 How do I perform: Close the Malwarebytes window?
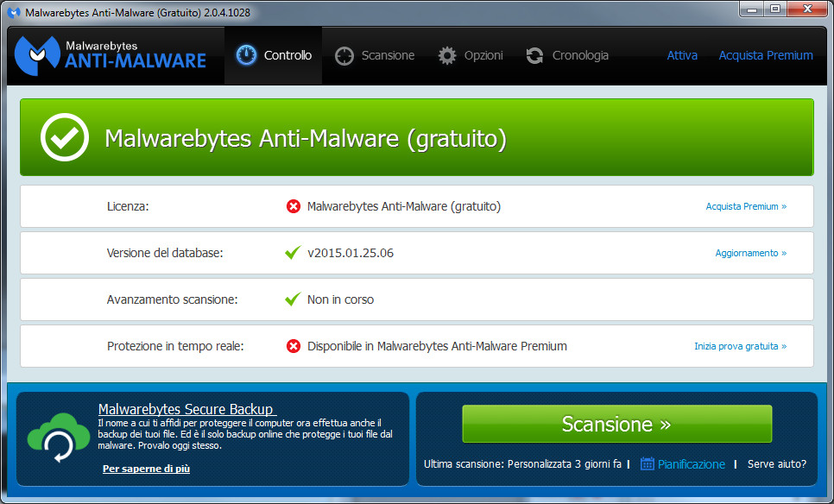pyautogui.click(x=807, y=9)
